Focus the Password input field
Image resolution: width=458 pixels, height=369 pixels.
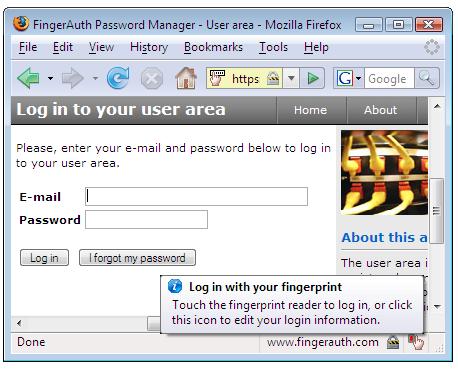tap(146, 219)
